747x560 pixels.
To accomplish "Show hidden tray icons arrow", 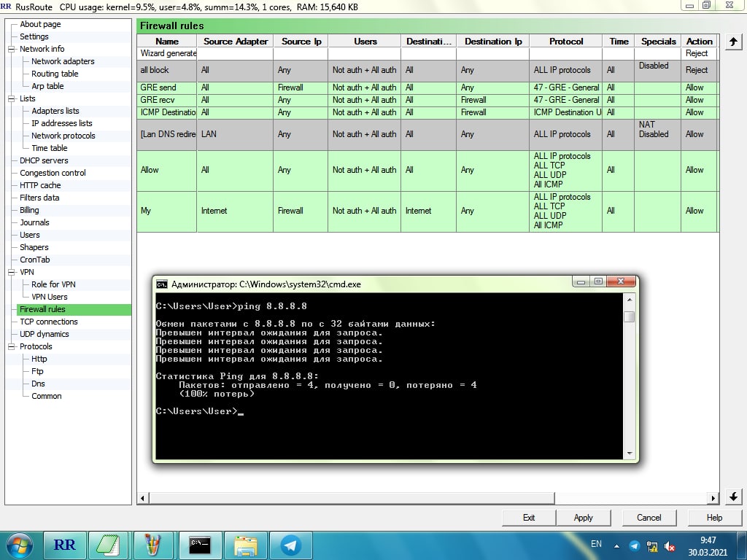I will [x=616, y=546].
